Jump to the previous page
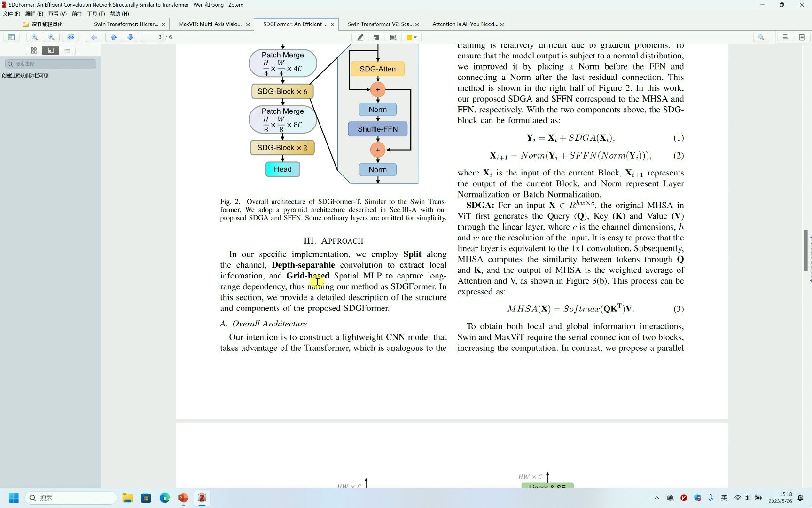Screen dimensions: 812x508 coord(114,37)
